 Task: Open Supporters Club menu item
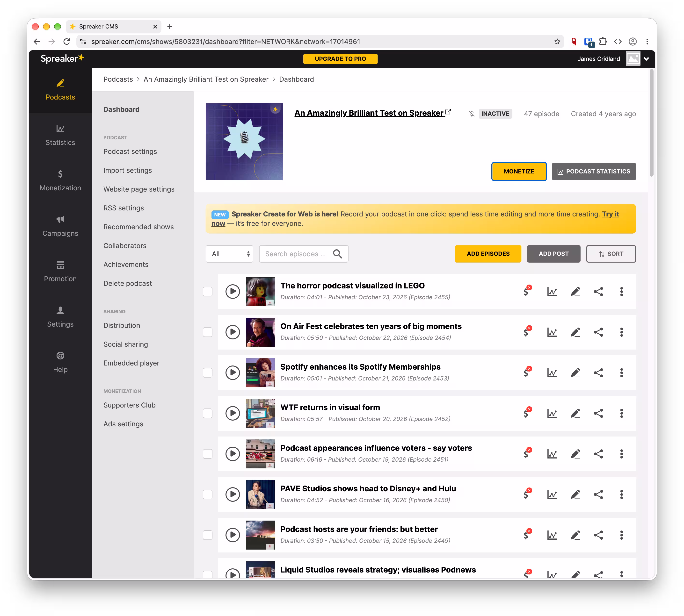129,405
